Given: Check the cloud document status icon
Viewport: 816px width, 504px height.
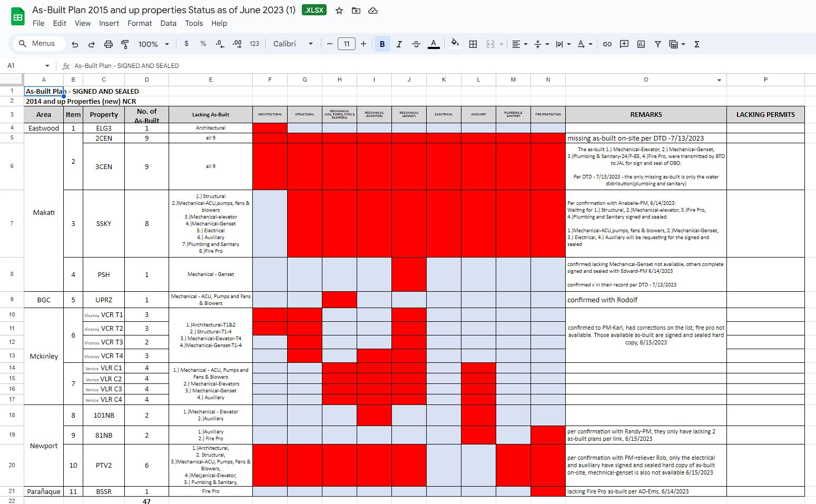Looking at the screenshot, I should (x=373, y=11).
